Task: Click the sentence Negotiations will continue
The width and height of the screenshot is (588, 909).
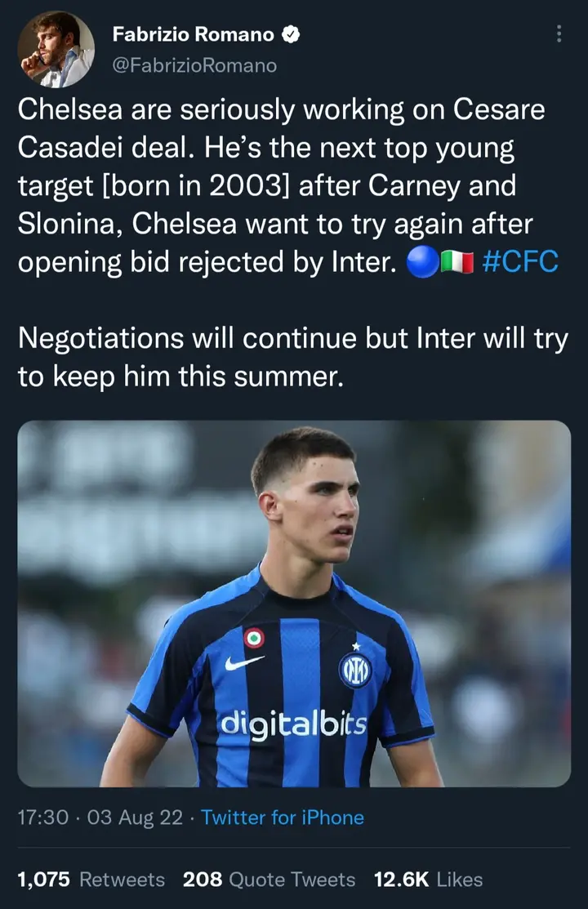Action: tap(293, 357)
